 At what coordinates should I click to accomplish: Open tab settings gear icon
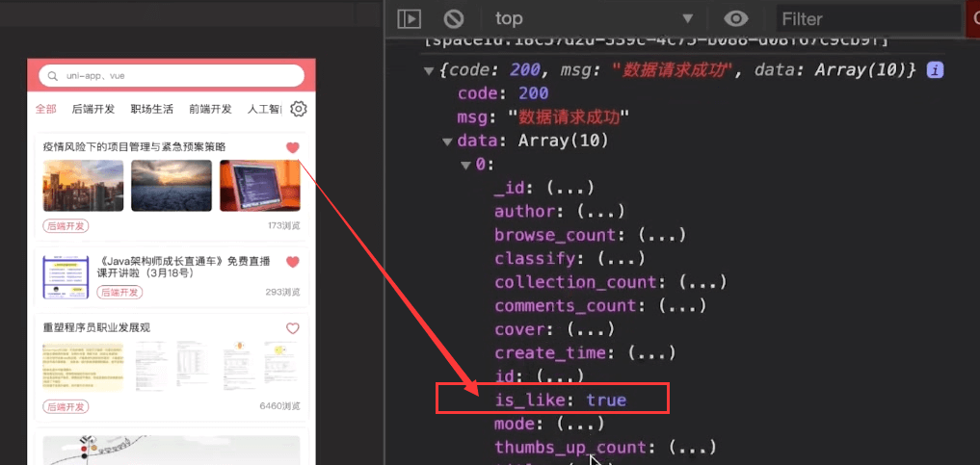[x=299, y=109]
